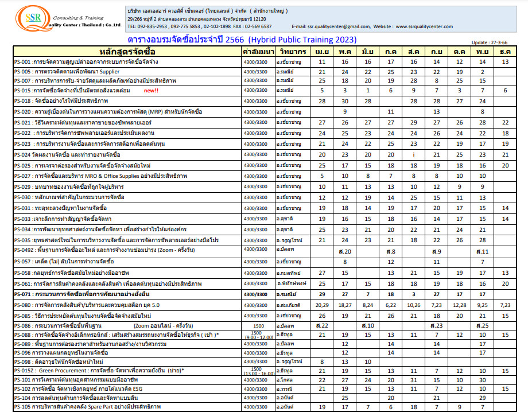Click the 'ส.ค' month header
528x420 pixels.
pyautogui.click(x=414, y=52)
